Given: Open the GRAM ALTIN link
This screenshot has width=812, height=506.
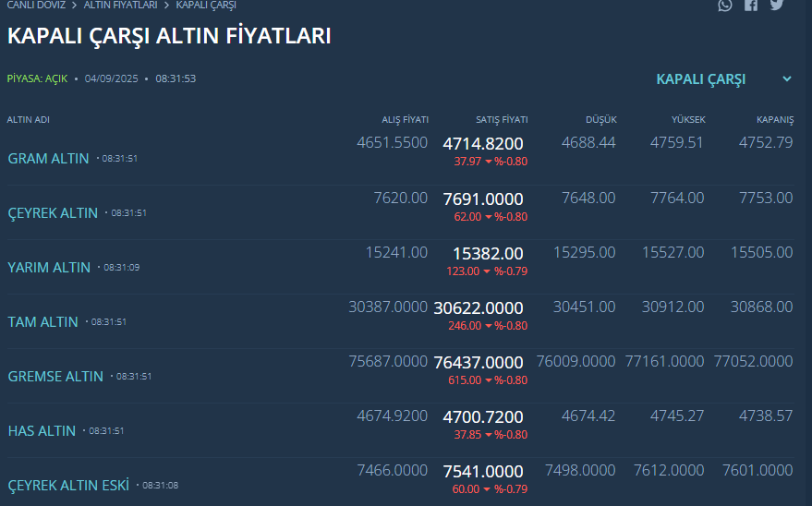Looking at the screenshot, I should click(x=48, y=159).
